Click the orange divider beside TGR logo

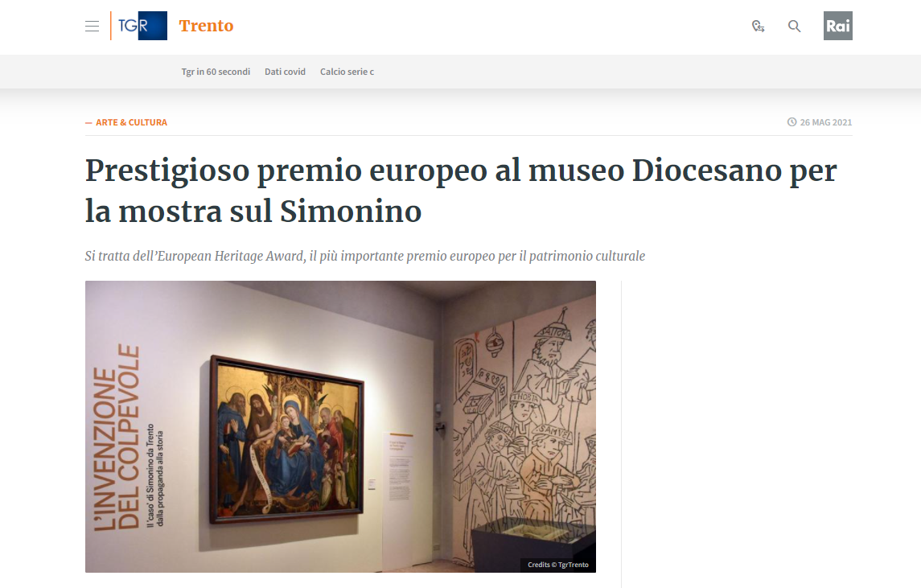110,26
